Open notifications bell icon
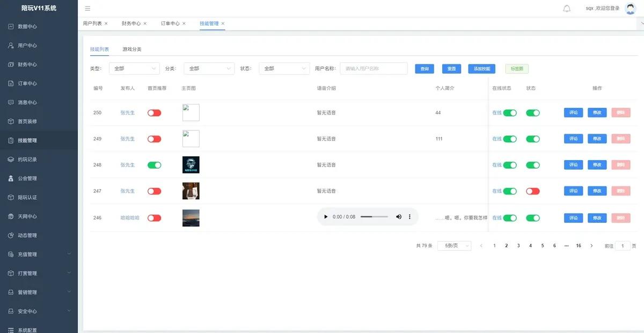 (x=567, y=8)
